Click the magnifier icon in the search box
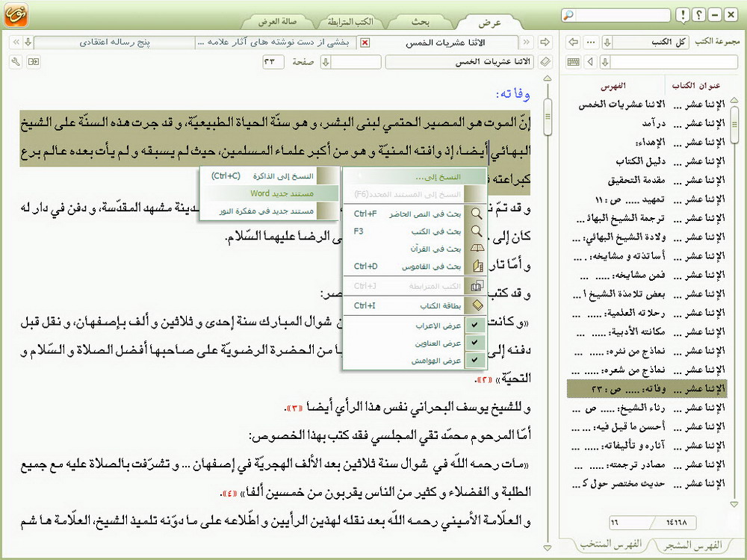The width and height of the screenshot is (747, 560). pyautogui.click(x=568, y=15)
